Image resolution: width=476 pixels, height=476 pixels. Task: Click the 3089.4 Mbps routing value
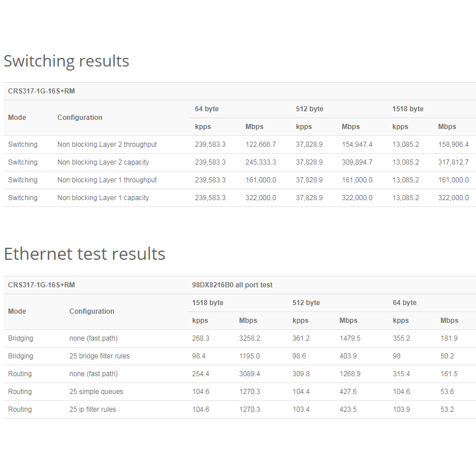249,374
